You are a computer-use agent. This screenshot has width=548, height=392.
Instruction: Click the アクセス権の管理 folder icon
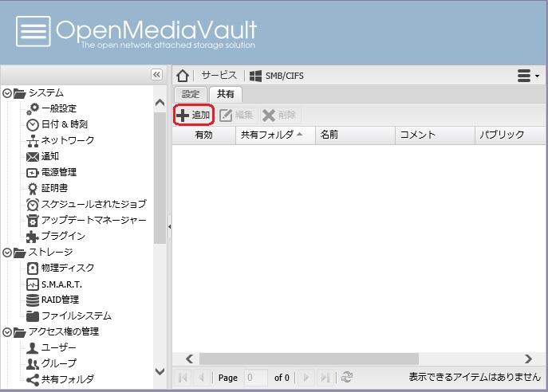(20, 332)
